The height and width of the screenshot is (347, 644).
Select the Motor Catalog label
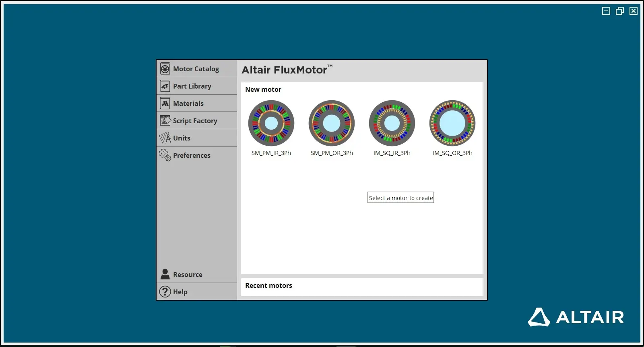[x=196, y=69]
